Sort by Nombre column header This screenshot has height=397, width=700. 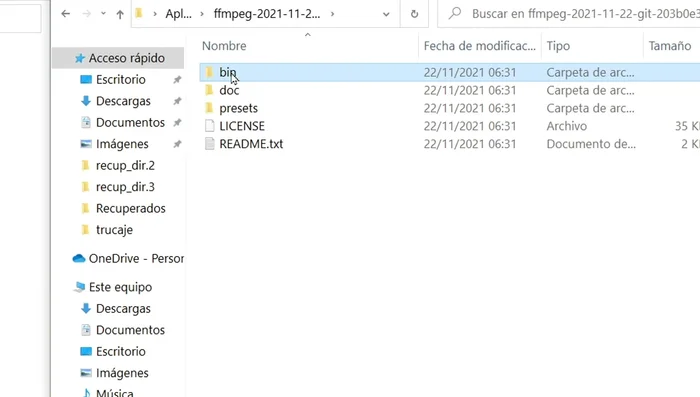(x=224, y=46)
